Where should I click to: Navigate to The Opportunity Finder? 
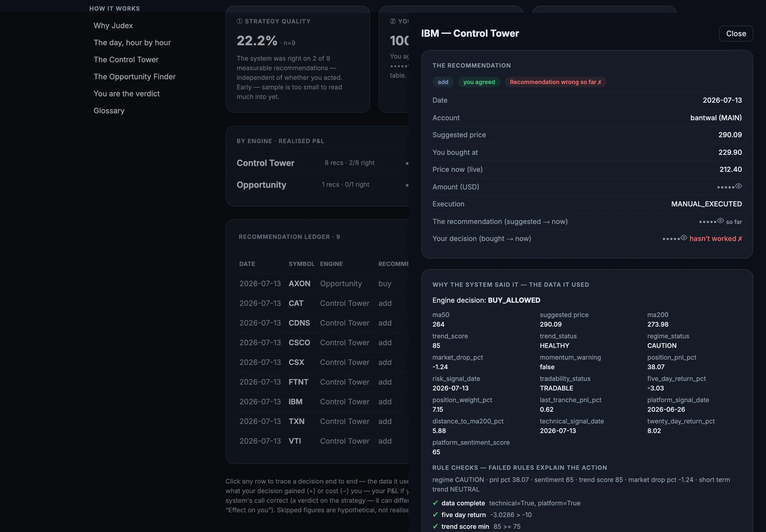click(x=134, y=77)
